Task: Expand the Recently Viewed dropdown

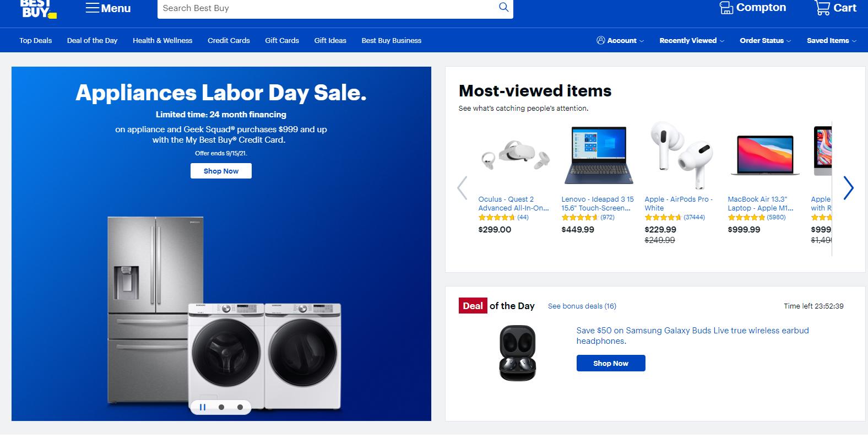Action: point(692,41)
